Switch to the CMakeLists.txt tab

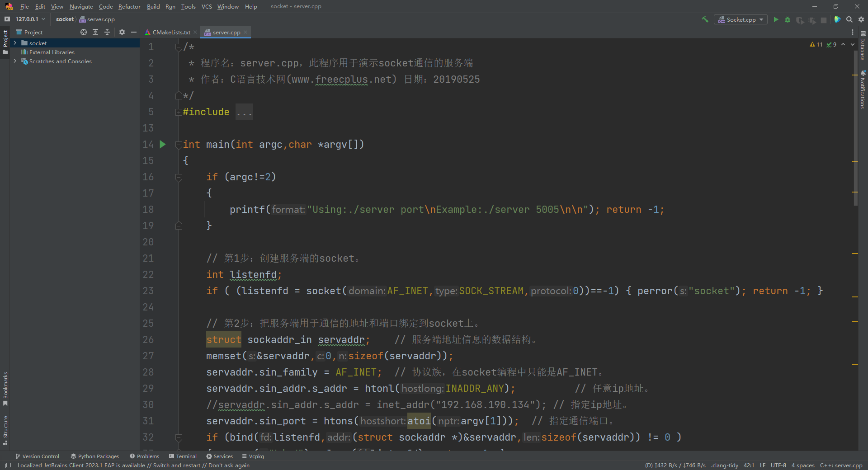tap(171, 32)
